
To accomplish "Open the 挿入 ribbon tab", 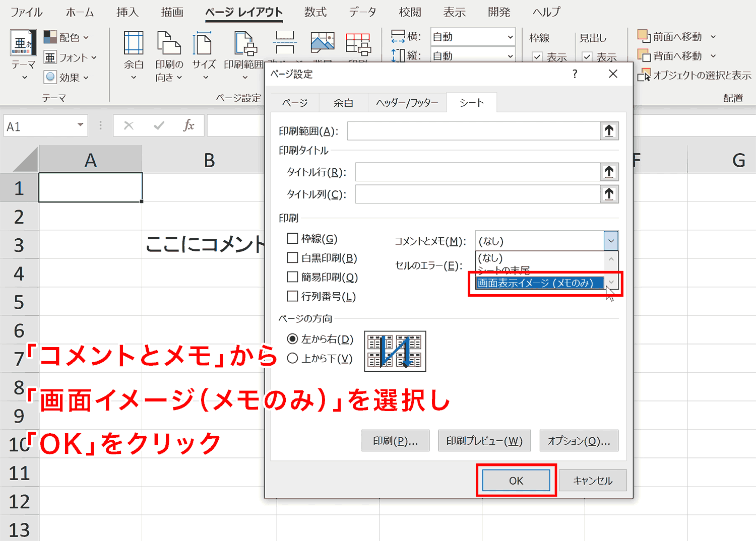I will tap(128, 12).
